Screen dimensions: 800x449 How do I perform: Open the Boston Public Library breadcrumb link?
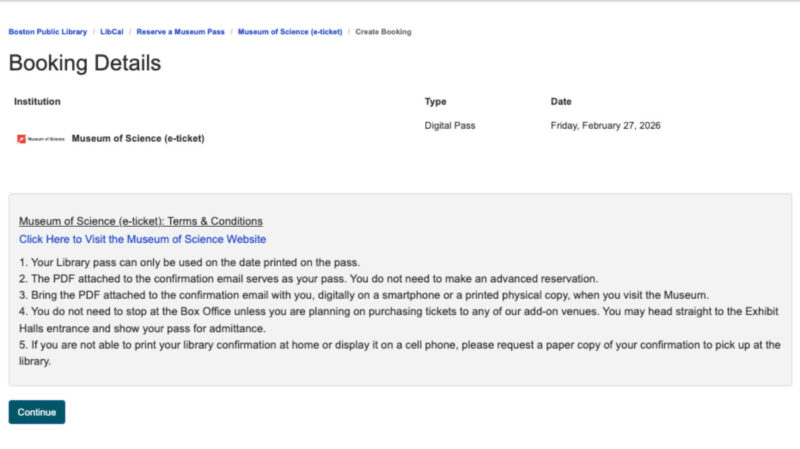[x=47, y=32]
